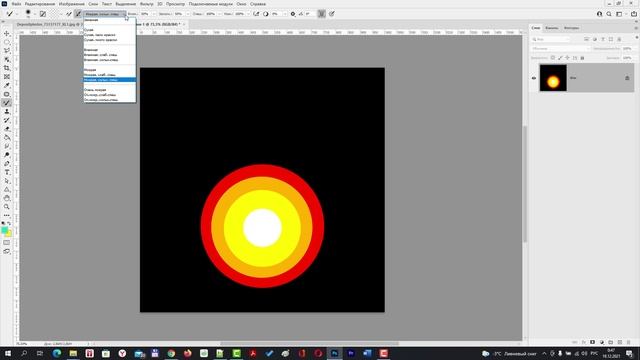Select the Eyedropper tool
This screenshot has height=360, width=640.
pyautogui.click(x=7, y=85)
